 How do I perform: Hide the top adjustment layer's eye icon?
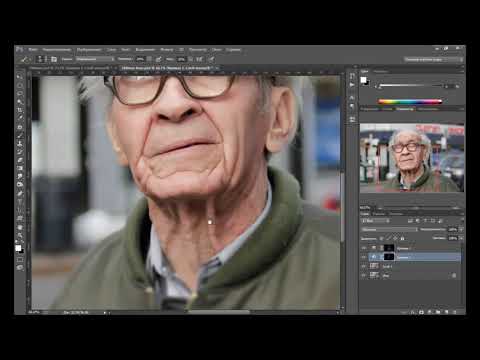pos(364,248)
